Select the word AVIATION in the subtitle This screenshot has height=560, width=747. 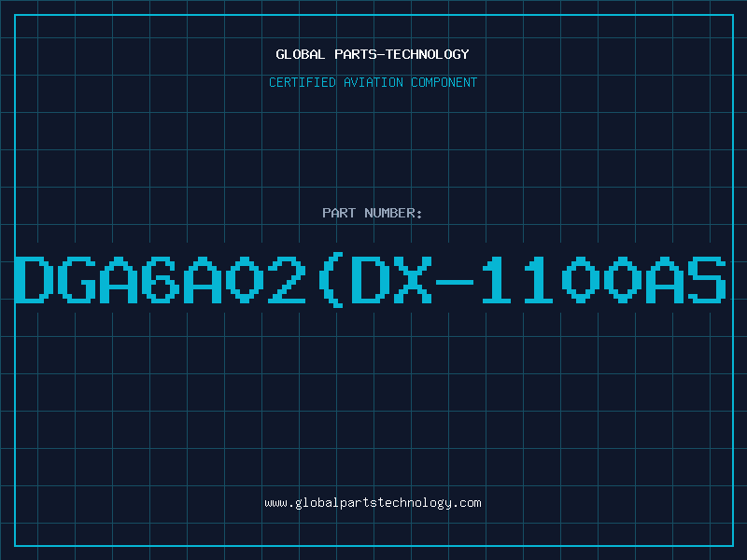pyautogui.click(x=373, y=82)
